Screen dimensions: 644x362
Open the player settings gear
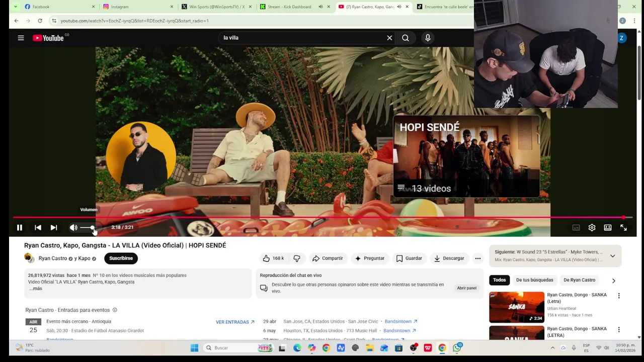pos(592,228)
